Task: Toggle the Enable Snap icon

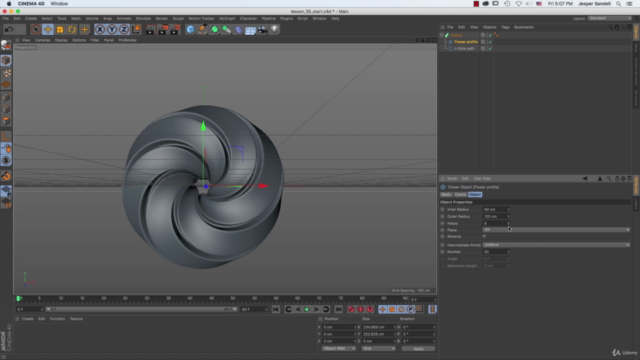Action: coord(6,176)
